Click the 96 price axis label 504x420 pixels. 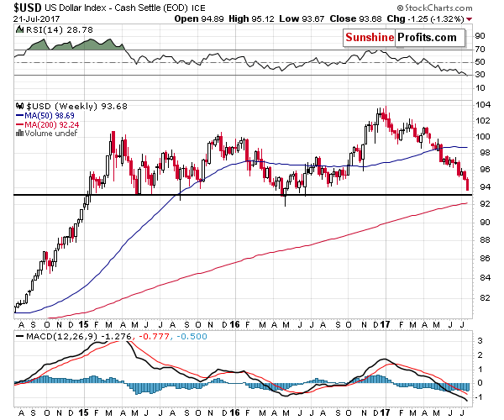[x=485, y=170]
